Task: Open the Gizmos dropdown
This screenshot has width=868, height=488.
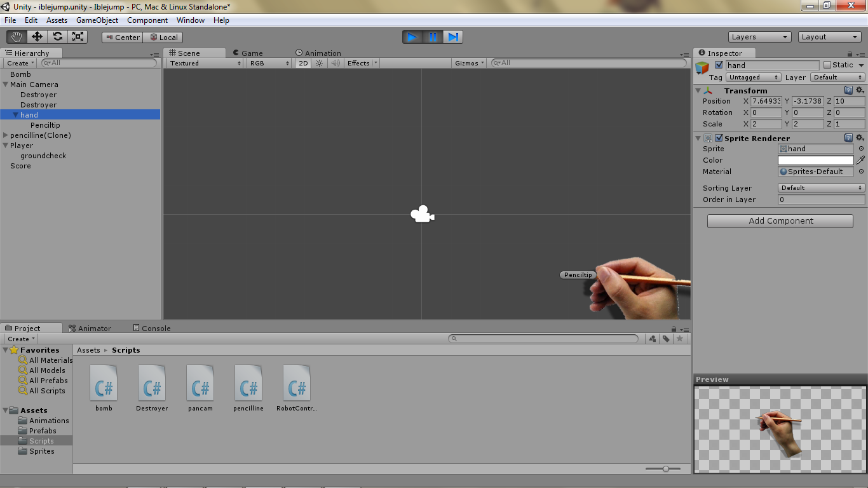Action: (x=470, y=63)
